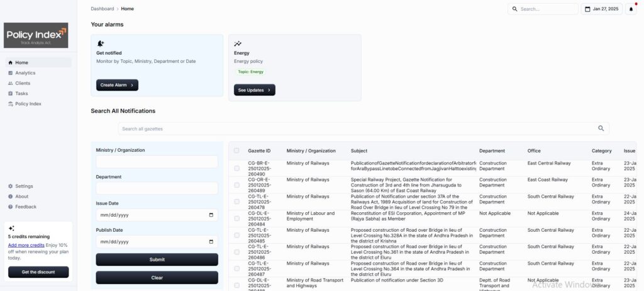644x291 pixels.
Task: Click the Get notified bell icon
Action: pos(101,43)
